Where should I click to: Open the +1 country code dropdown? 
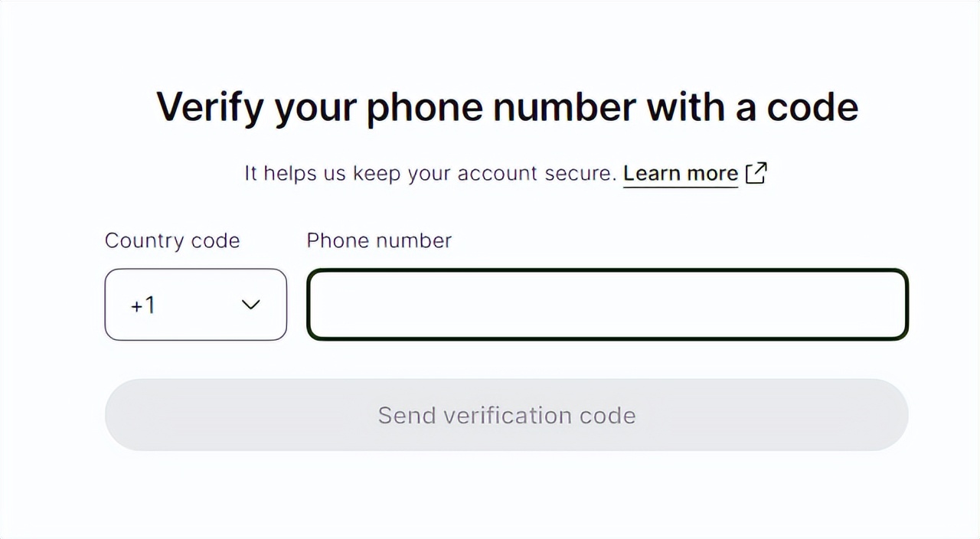point(195,305)
